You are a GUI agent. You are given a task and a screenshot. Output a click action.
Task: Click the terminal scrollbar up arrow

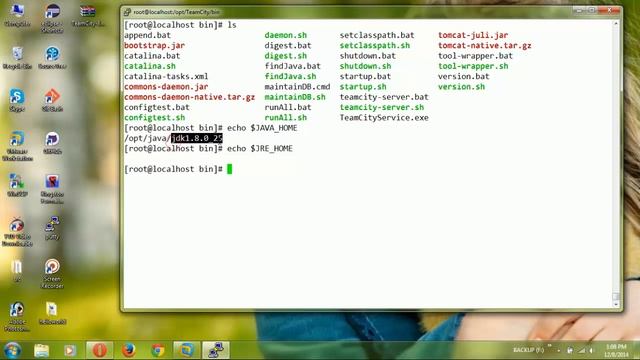pos(616,24)
